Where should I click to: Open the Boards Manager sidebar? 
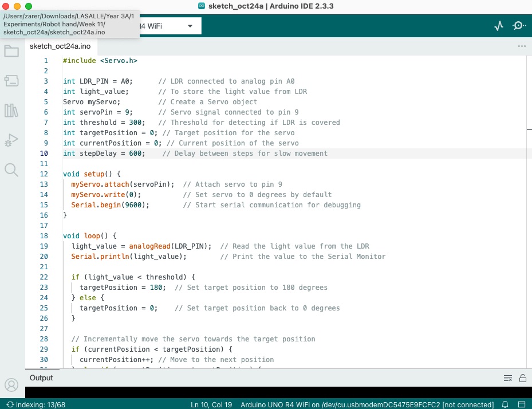(11, 81)
